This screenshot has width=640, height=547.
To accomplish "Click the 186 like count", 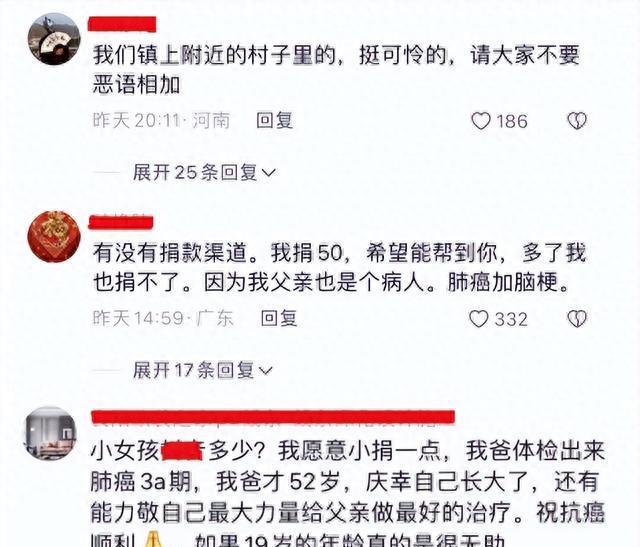I will pos(511,121).
